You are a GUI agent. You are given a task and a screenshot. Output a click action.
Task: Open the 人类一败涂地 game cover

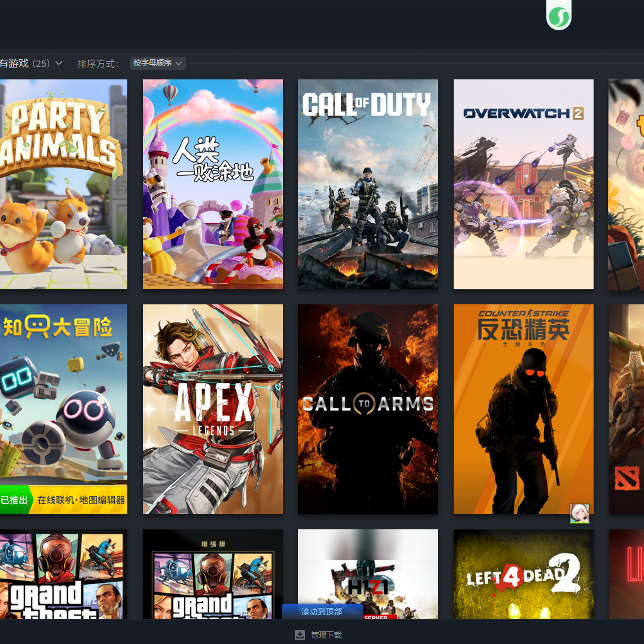pos(212,184)
